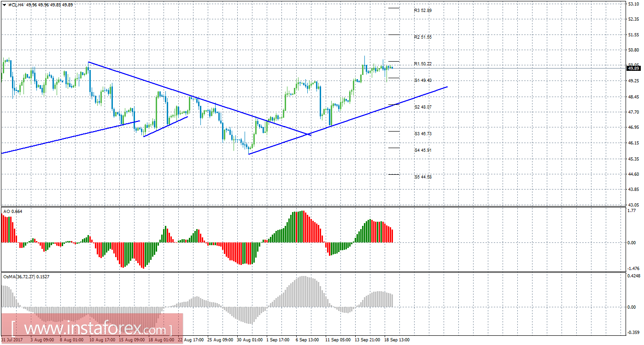Select the #CL,H4 chart title text
Image resolution: width=644 pixels, height=345 pixels.
pos(16,4)
